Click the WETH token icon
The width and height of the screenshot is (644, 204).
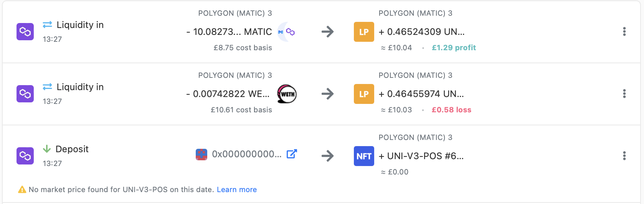pyautogui.click(x=287, y=94)
